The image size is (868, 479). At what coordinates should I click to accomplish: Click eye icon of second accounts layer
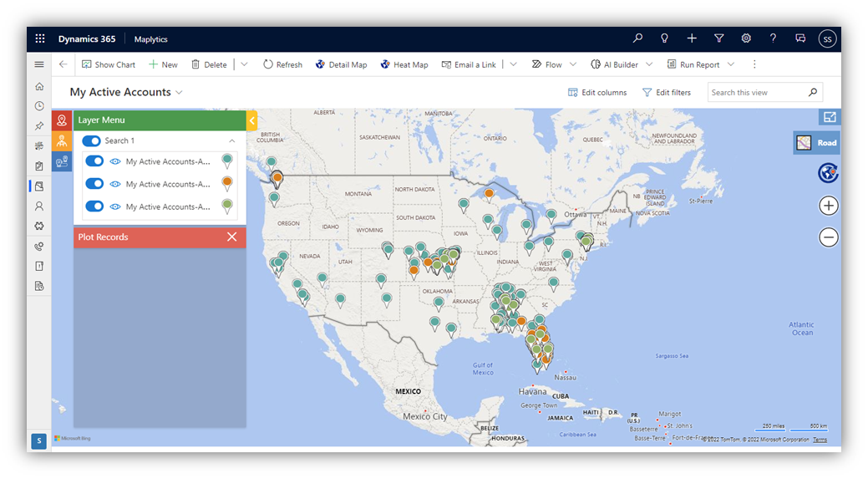pyautogui.click(x=115, y=184)
